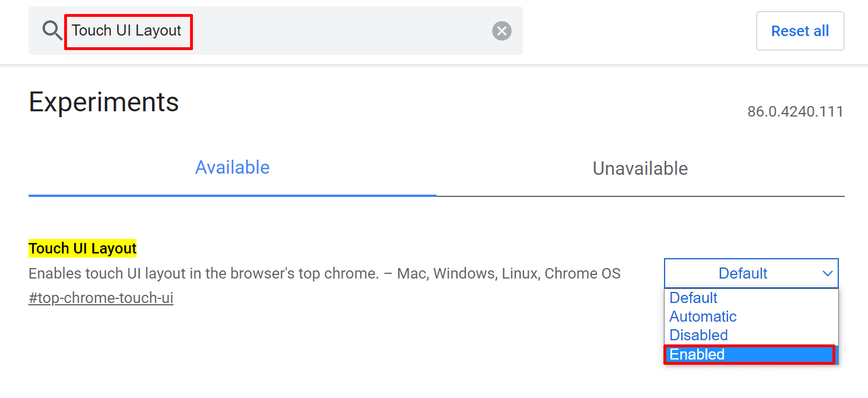Click the yellow-highlighted Touch UI Layout title
This screenshot has width=868, height=398.
(x=82, y=248)
